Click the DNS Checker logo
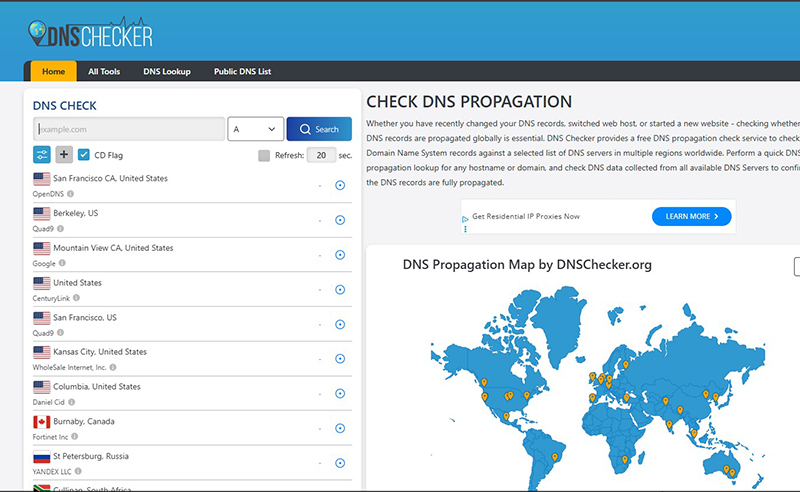This screenshot has width=800, height=492. [x=90, y=33]
